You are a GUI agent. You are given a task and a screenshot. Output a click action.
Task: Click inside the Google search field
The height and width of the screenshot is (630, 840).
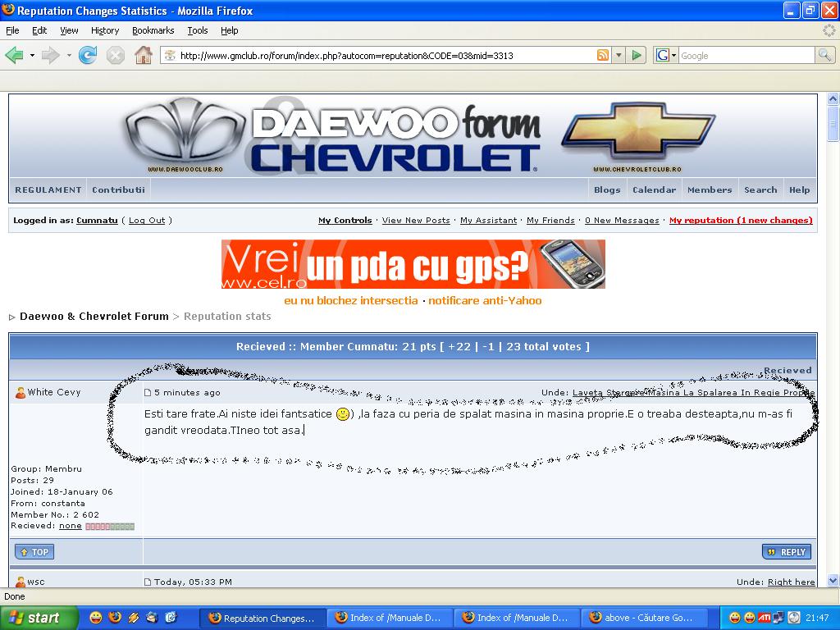[x=745, y=56]
